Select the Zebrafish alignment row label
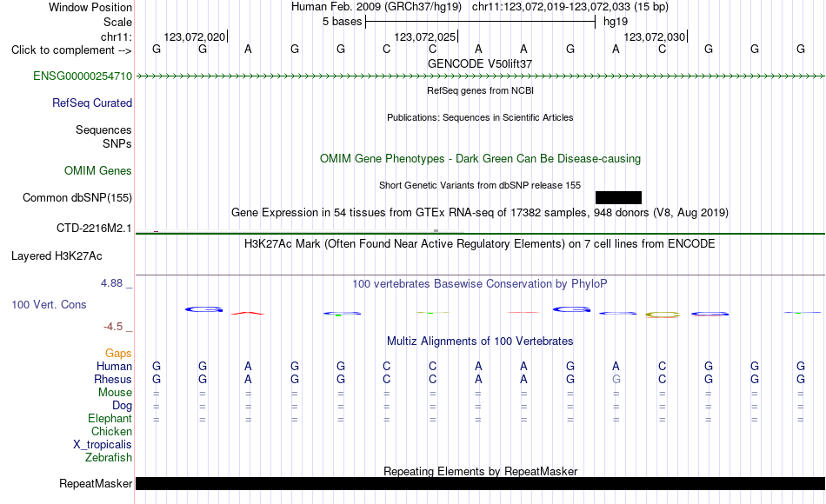This screenshot has width=826, height=504. click(109, 458)
